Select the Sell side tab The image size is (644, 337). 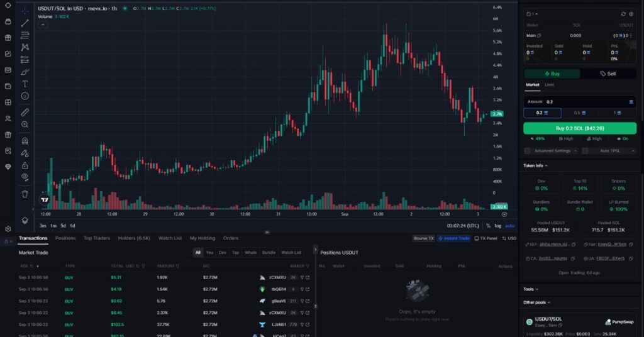pyautogui.click(x=608, y=74)
